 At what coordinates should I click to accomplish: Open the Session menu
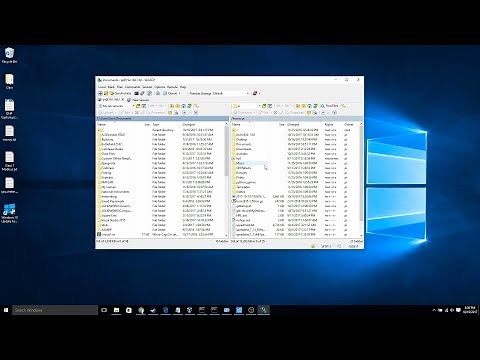coord(147,87)
